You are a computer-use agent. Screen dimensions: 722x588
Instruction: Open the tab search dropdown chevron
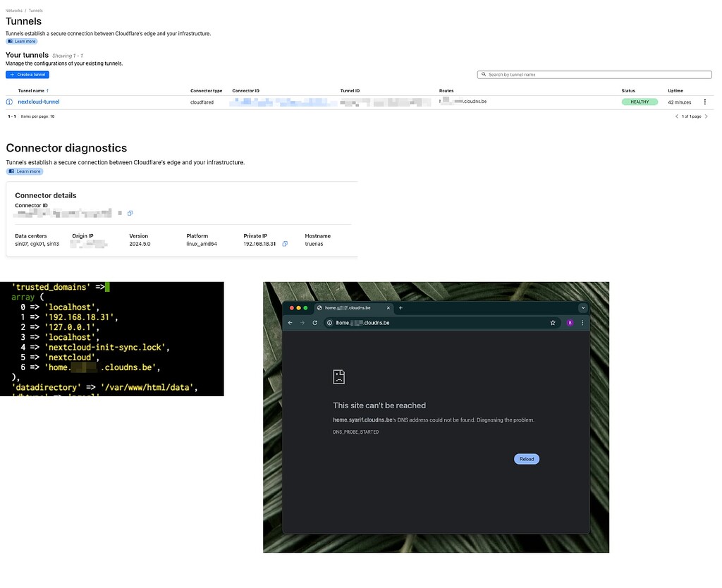(x=583, y=308)
